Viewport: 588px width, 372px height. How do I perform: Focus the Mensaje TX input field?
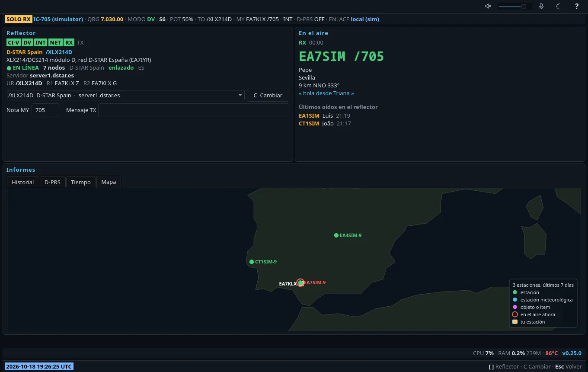click(x=194, y=110)
